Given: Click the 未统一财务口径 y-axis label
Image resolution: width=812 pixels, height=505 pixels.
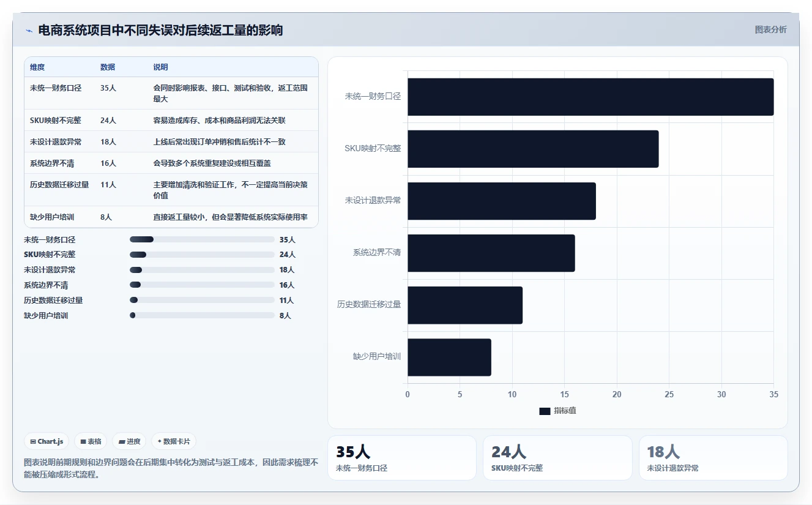Looking at the screenshot, I should (x=373, y=97).
